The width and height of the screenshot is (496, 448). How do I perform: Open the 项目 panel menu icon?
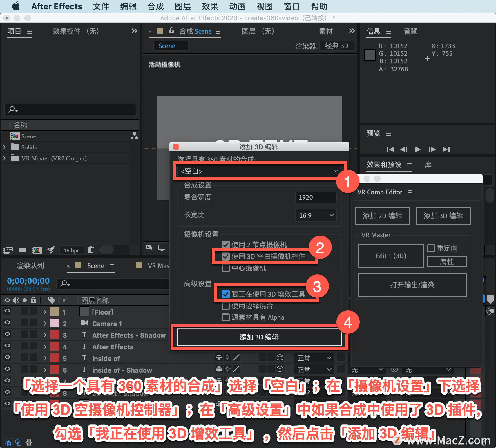(30, 31)
